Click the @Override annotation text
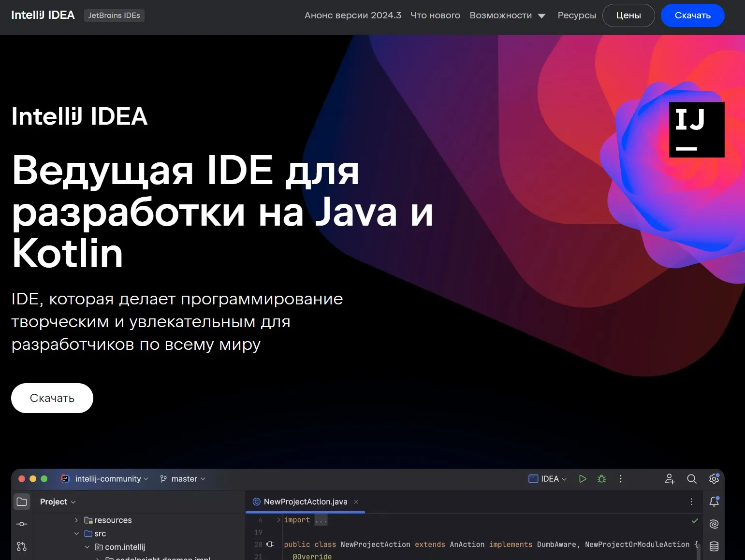The image size is (745, 560). pos(312,556)
